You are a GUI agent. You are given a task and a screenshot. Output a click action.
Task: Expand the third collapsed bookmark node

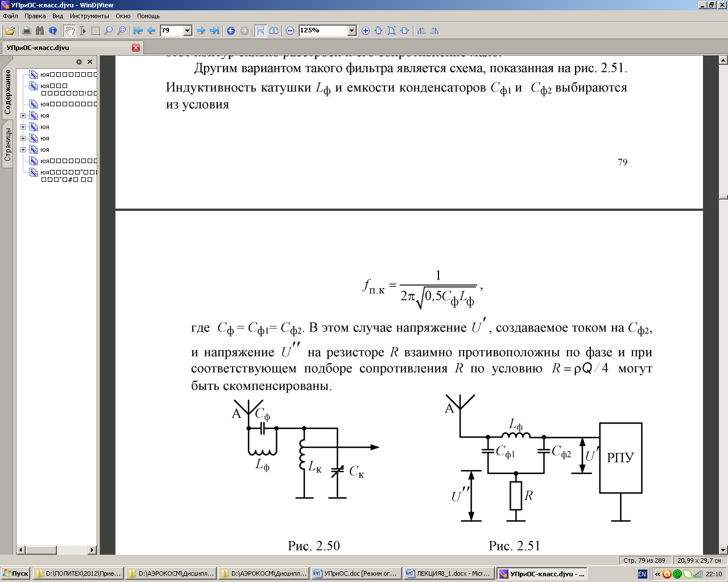click(x=23, y=138)
